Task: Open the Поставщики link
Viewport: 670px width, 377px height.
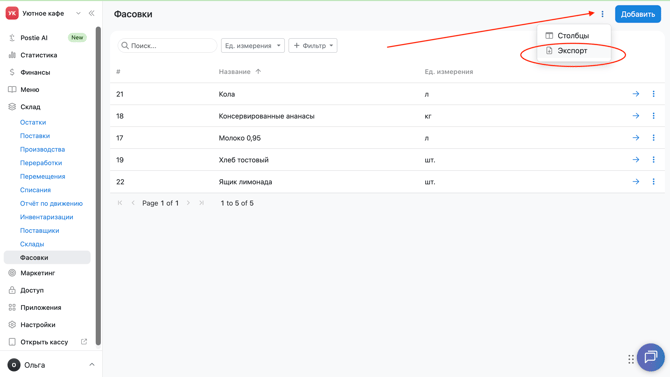Action: (39, 230)
